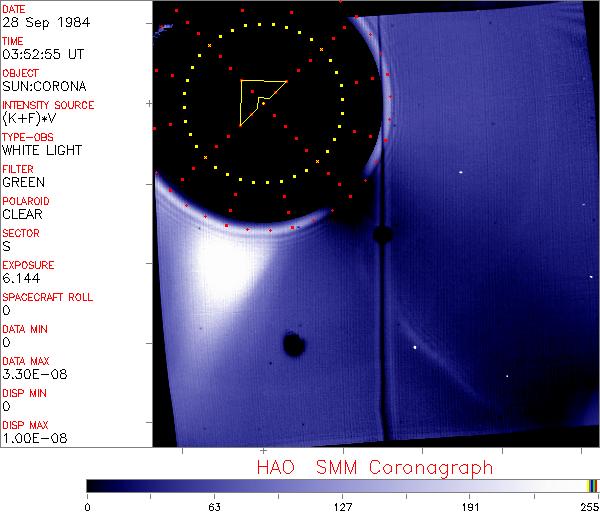Click the disp max value 1.00E-08
This screenshot has width=600, height=512.
[30, 438]
